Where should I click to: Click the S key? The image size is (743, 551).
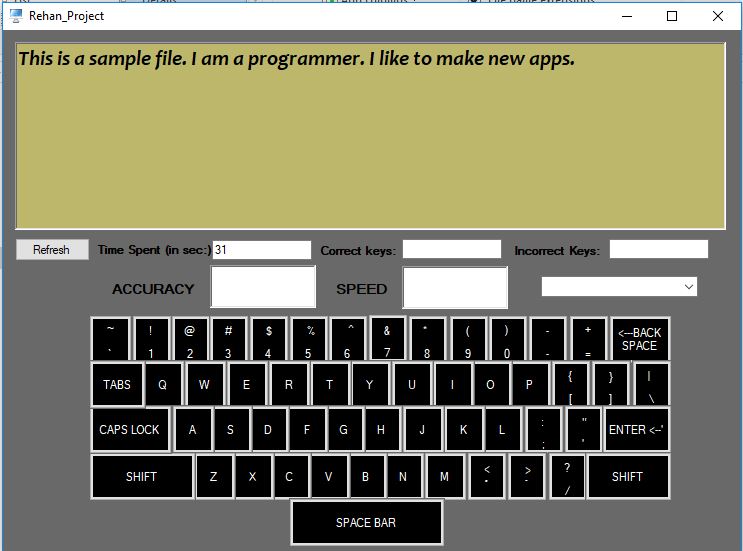point(231,429)
